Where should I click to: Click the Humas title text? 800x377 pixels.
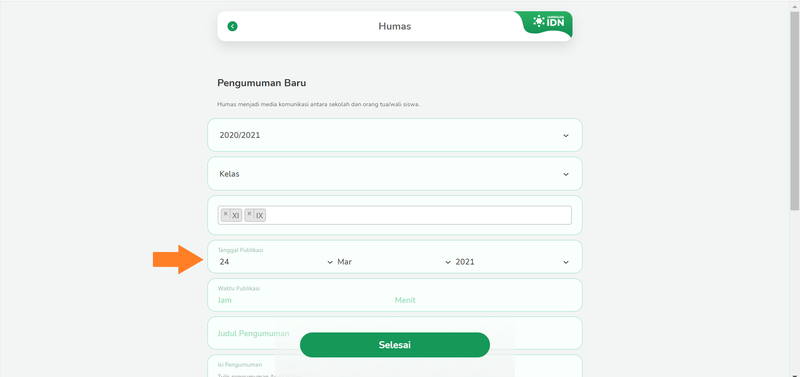(395, 26)
